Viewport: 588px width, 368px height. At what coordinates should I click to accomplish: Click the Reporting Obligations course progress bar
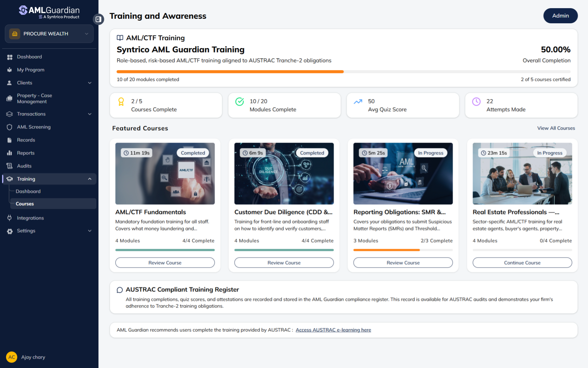tap(403, 250)
